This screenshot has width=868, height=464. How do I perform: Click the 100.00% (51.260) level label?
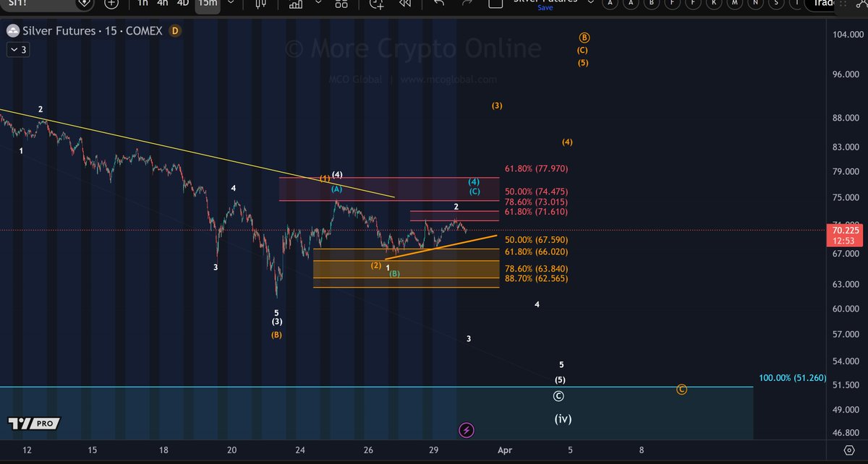[792, 378]
